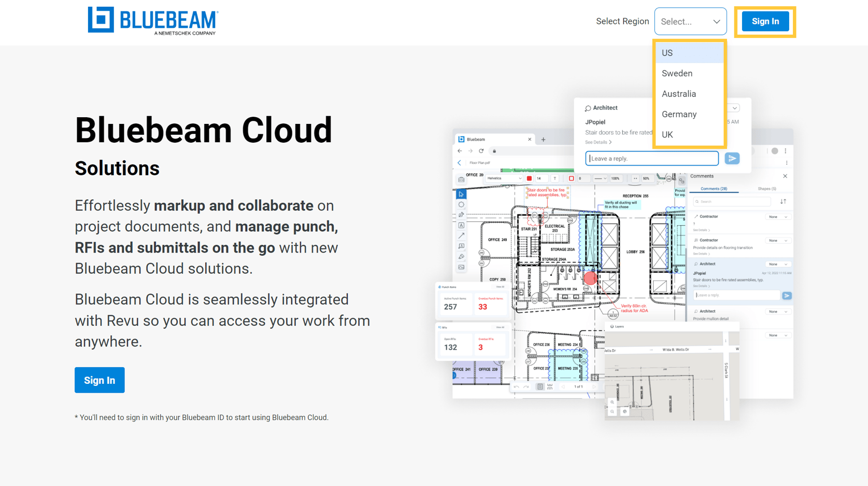Toggle single-page view mode in the bottom toolbar
The height and width of the screenshot is (486, 868).
(540, 387)
